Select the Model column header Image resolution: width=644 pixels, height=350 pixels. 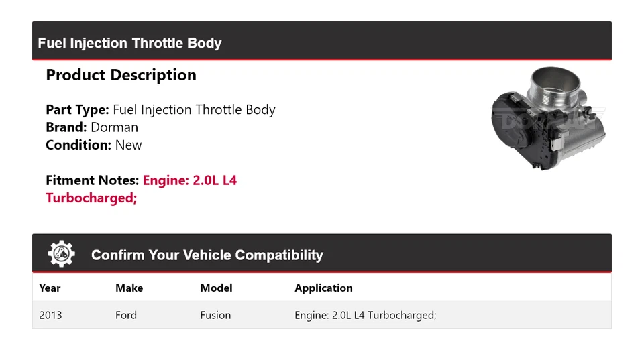[x=216, y=288]
